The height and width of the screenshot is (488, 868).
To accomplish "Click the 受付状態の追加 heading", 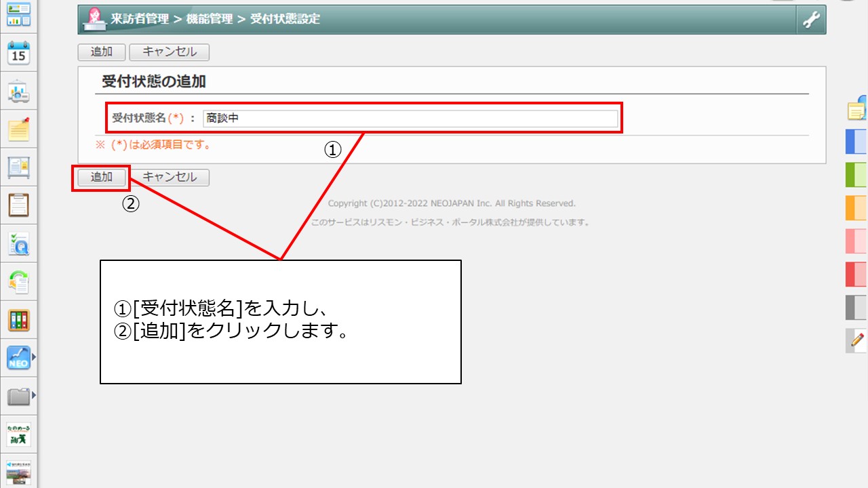I will pos(154,82).
